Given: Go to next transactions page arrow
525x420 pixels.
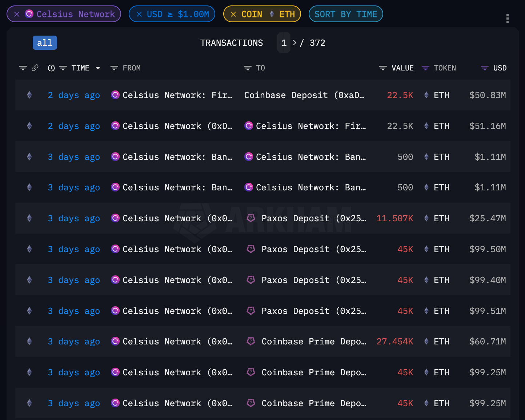Looking at the screenshot, I should click(294, 43).
